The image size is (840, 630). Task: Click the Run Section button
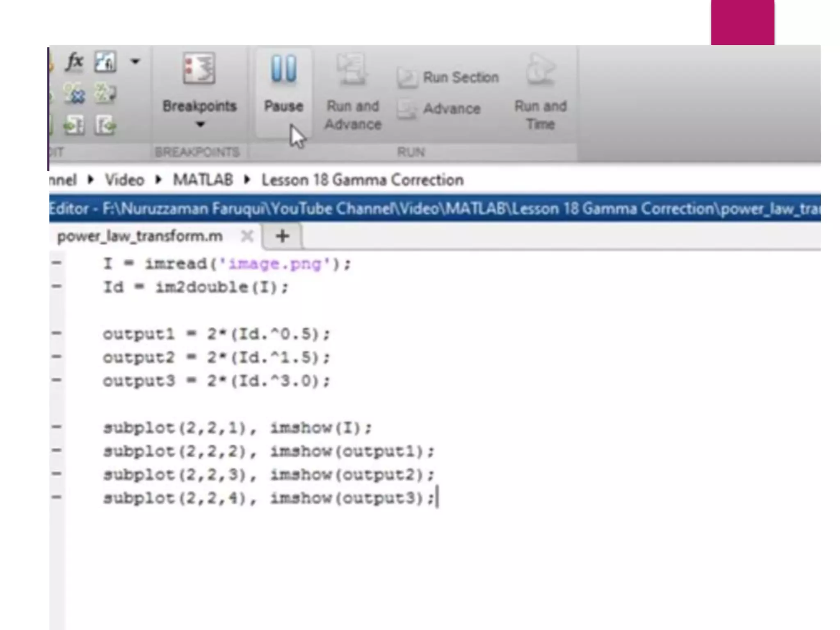coord(448,78)
